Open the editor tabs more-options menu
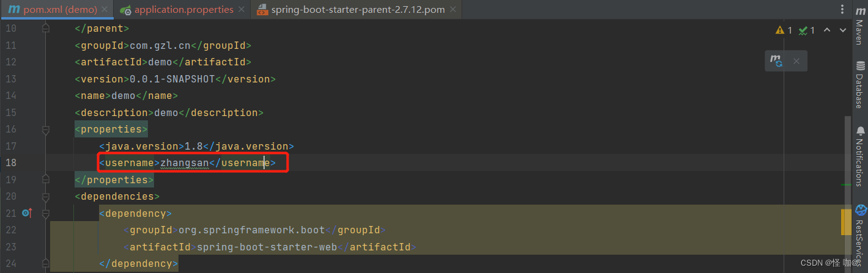 [842, 10]
